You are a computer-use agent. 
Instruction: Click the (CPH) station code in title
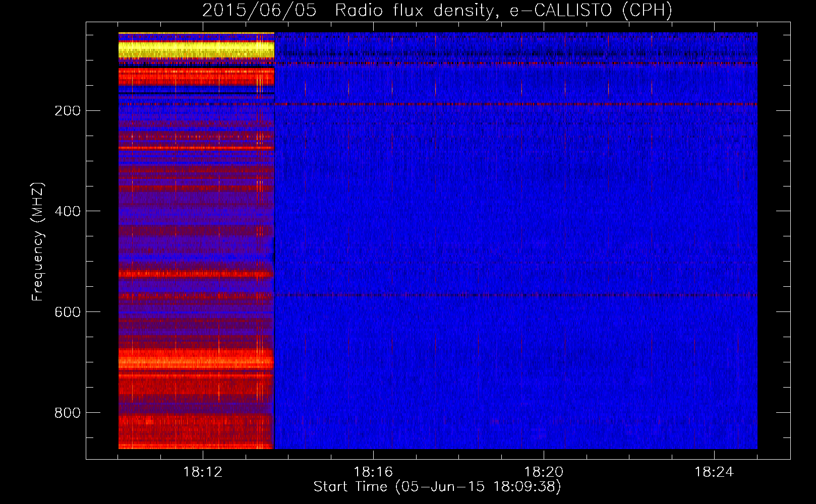[x=647, y=11]
